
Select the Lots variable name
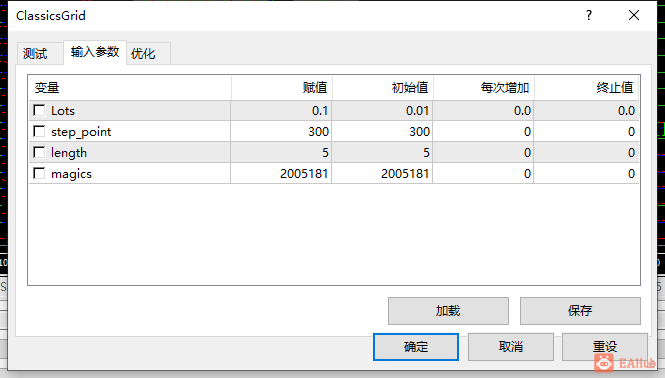[x=63, y=111]
